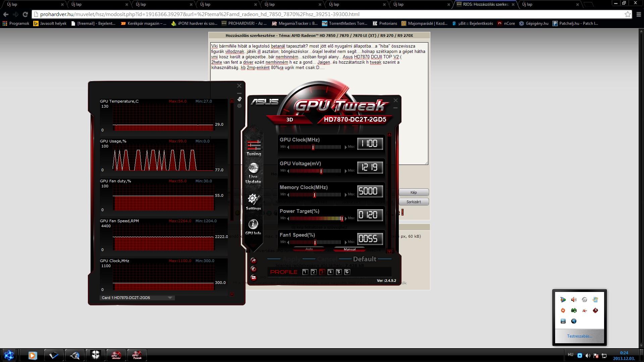
Task: Go back in the browser
Action: (6, 14)
